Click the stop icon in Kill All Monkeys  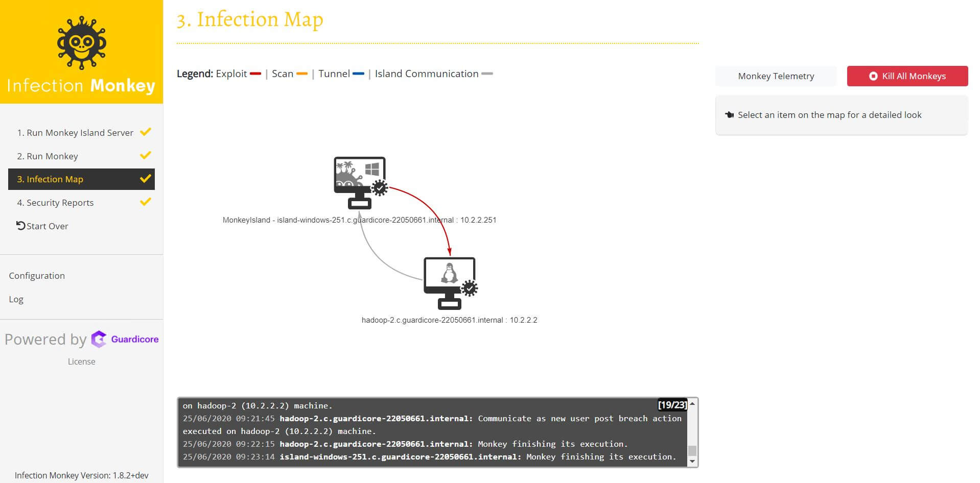pos(873,76)
